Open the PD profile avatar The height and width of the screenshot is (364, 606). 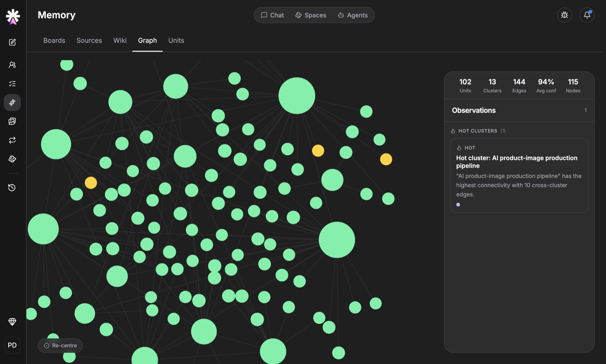(x=12, y=345)
